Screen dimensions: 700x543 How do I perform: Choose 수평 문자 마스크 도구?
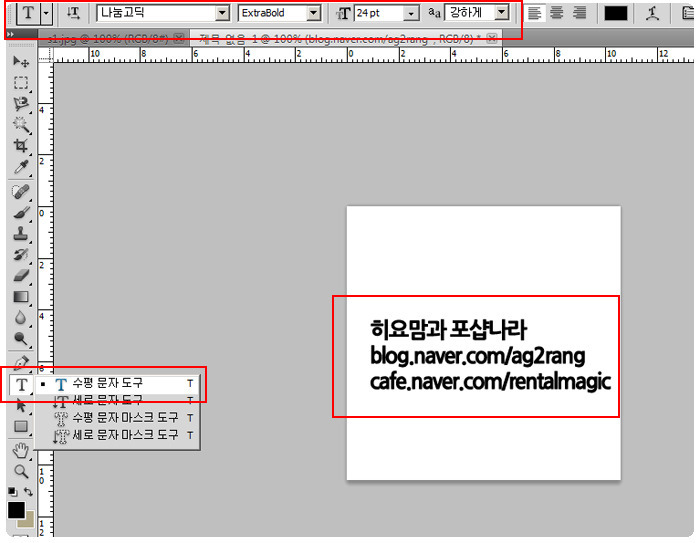pyautogui.click(x=117, y=418)
